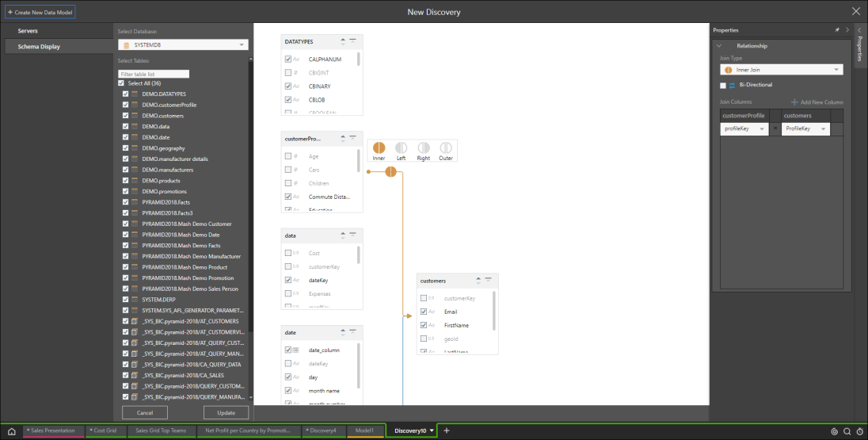The width and height of the screenshot is (868, 440).
Task: Close the New Discovery dialog
Action: (856, 11)
